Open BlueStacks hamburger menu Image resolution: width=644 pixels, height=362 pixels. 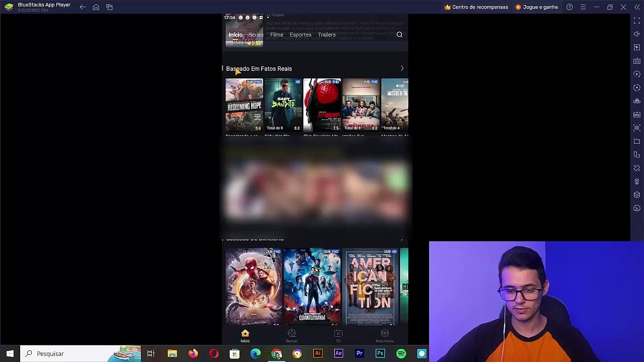(x=583, y=7)
